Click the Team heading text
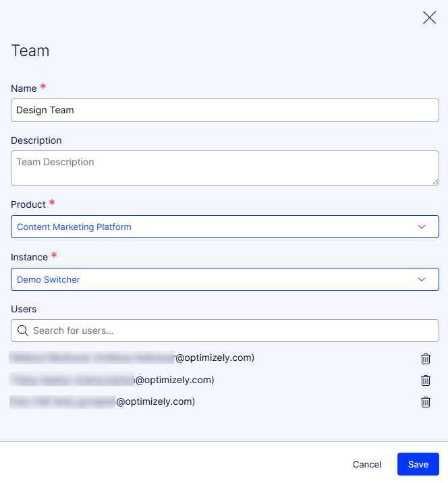 point(30,51)
